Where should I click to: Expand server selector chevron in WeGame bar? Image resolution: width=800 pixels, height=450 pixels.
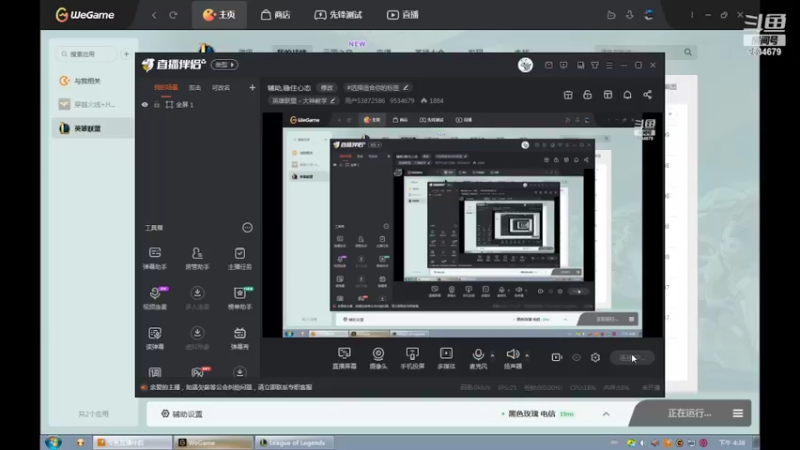pyautogui.click(x=606, y=414)
